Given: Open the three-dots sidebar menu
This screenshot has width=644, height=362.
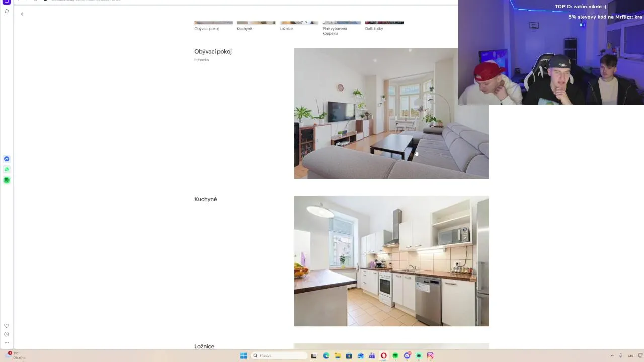Looking at the screenshot, I should [x=7, y=343].
